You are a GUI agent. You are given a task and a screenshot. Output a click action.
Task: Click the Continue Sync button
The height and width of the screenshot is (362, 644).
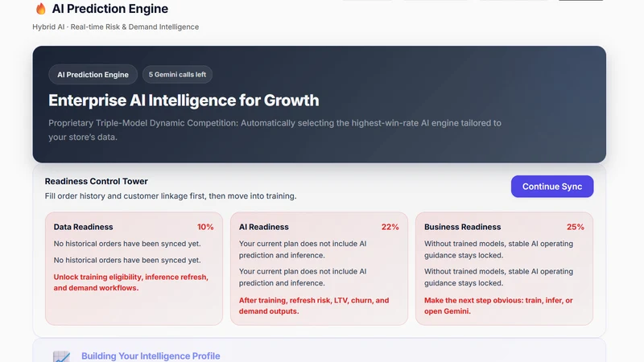click(x=552, y=187)
